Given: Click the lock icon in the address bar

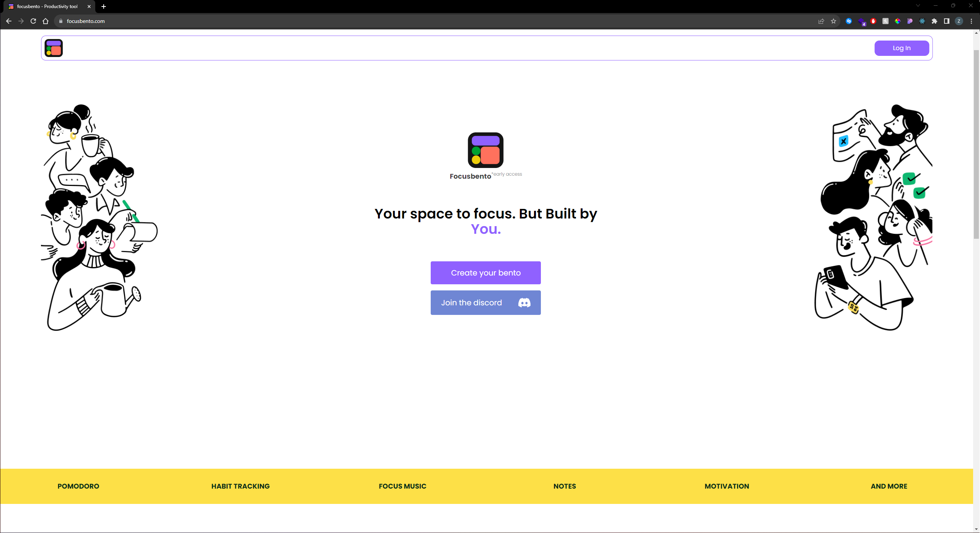Looking at the screenshot, I should 60,21.
